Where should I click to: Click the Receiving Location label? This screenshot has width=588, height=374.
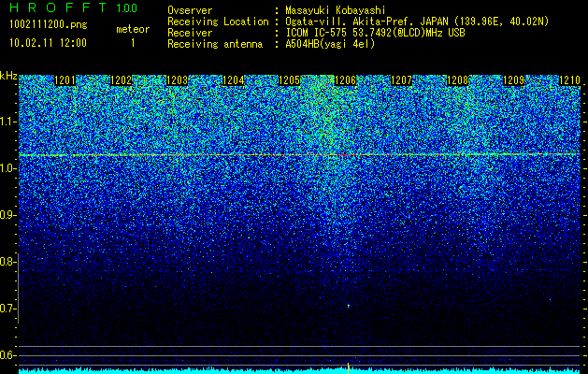pyautogui.click(x=218, y=22)
